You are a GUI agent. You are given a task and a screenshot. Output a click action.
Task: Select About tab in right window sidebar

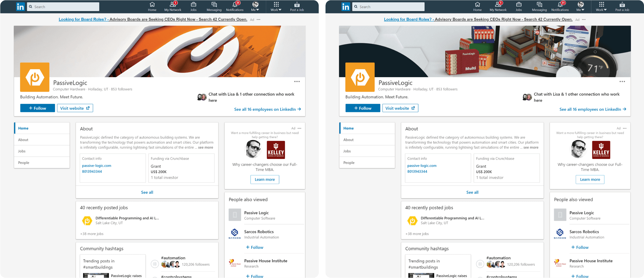[x=367, y=140]
